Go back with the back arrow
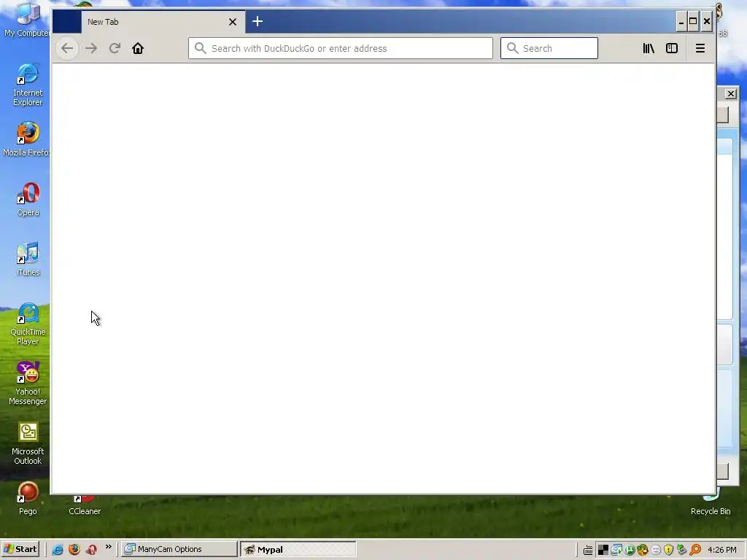The width and height of the screenshot is (747, 560). click(67, 48)
